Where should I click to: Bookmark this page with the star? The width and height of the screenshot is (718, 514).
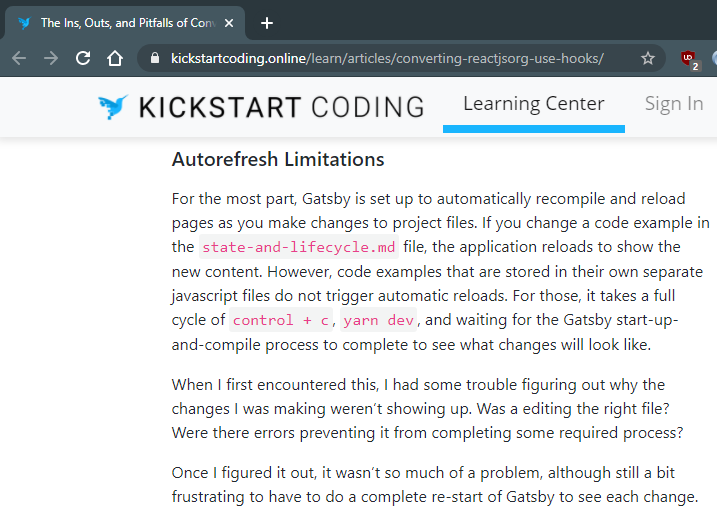[647, 58]
